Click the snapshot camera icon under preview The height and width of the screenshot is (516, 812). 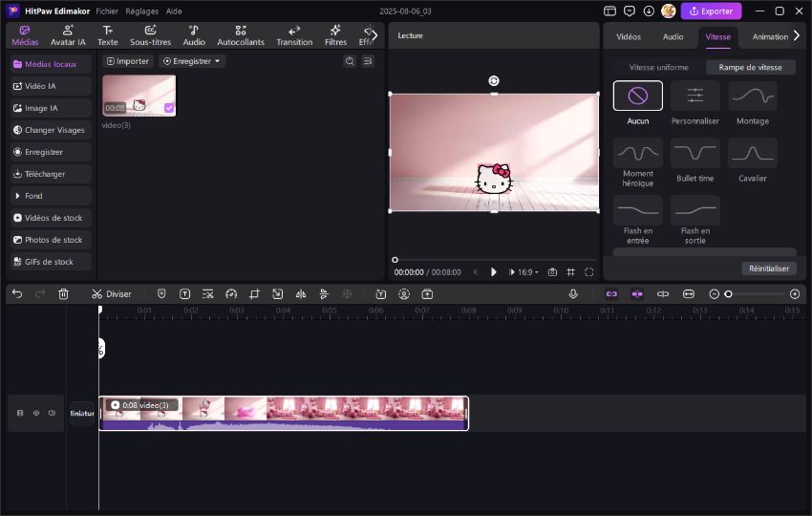point(552,272)
